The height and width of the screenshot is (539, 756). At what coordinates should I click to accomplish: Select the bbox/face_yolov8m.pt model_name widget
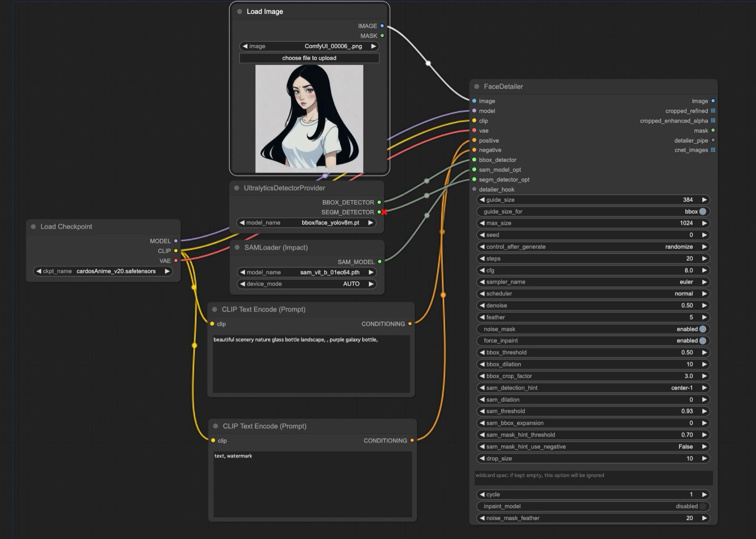coord(330,223)
